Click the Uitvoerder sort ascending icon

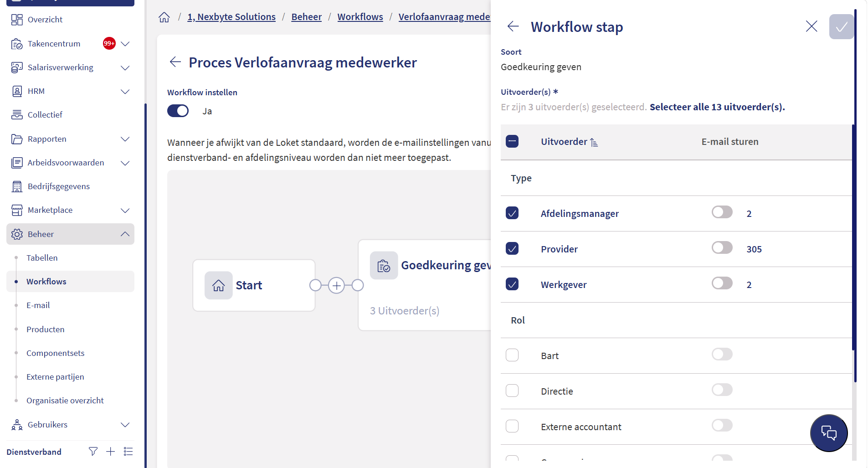pos(594,142)
